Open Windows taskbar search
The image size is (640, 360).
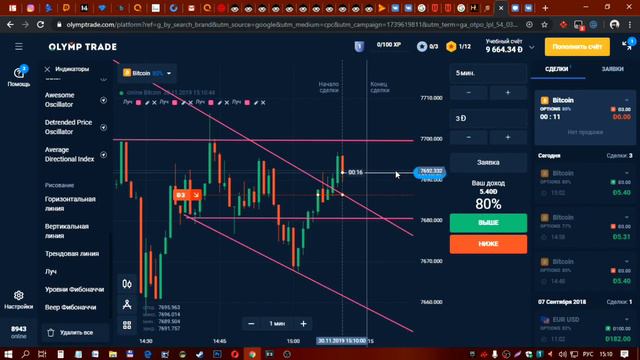pos(25,354)
